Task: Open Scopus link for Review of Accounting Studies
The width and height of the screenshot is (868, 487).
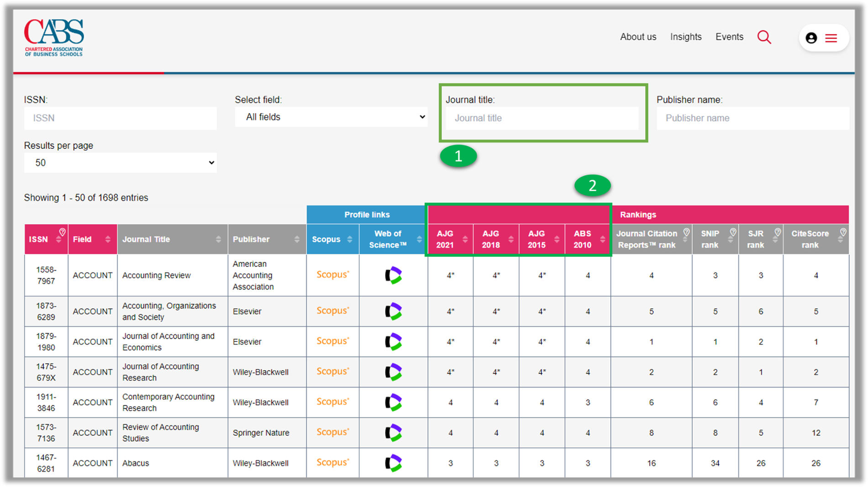Action: (x=333, y=432)
